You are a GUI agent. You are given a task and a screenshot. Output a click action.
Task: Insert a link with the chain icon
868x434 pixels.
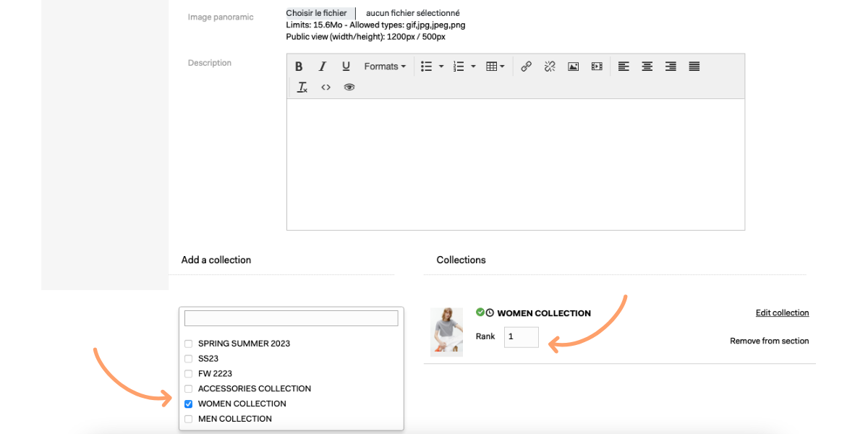click(527, 67)
